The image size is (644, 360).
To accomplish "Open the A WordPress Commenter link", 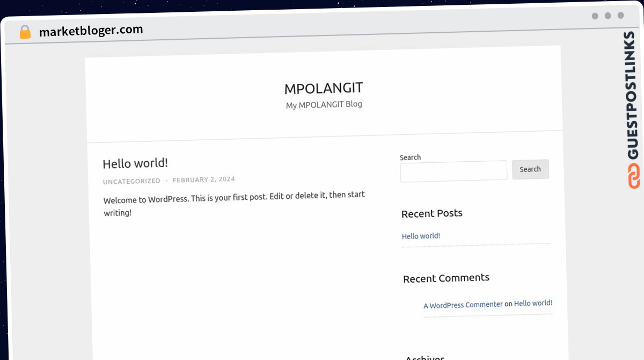I will pyautogui.click(x=463, y=305).
